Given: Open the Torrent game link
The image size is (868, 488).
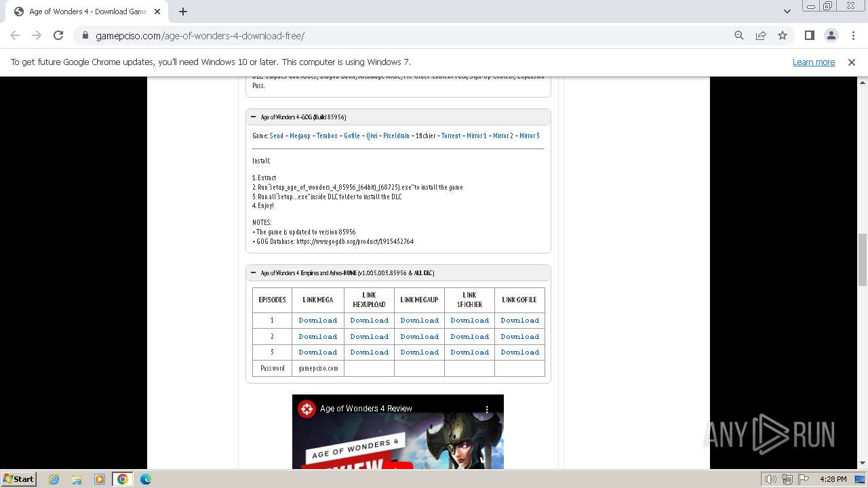Looking at the screenshot, I should point(451,136).
